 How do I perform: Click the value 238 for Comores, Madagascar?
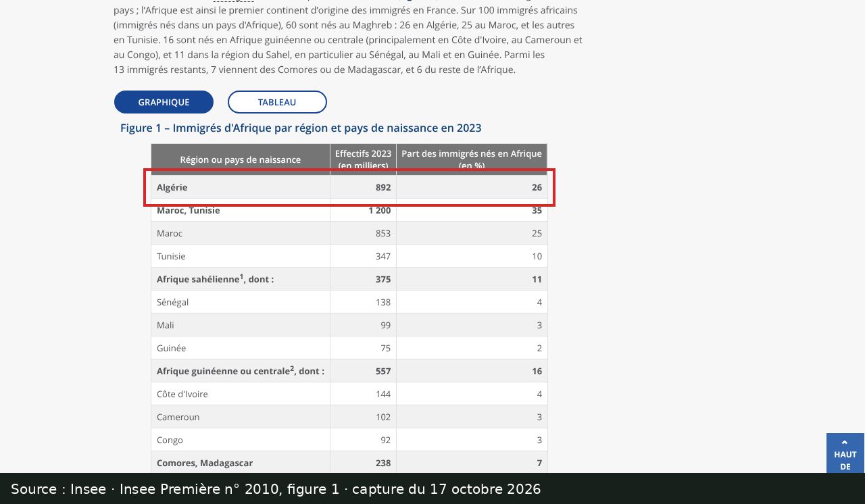click(x=383, y=463)
